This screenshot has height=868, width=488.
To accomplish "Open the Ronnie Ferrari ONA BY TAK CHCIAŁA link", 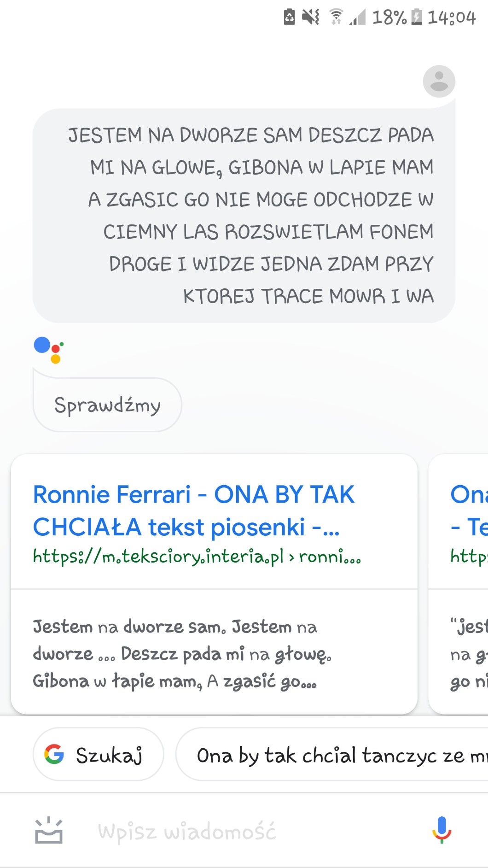I will (193, 510).
